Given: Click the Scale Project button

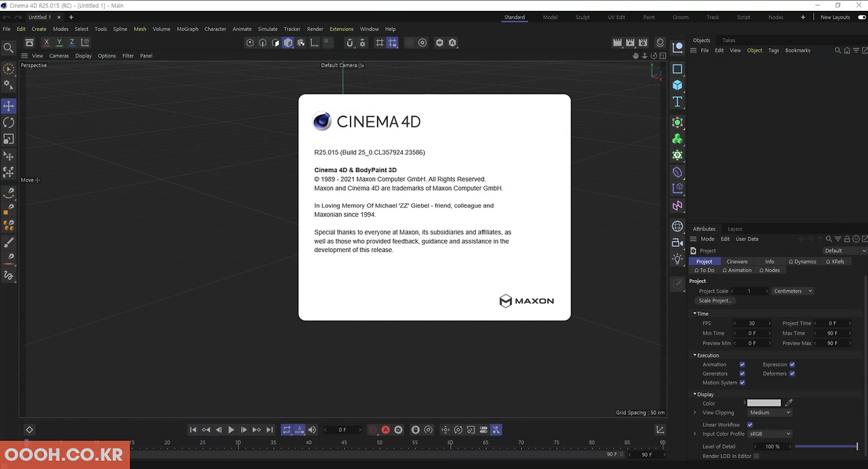Looking at the screenshot, I should pyautogui.click(x=715, y=300).
